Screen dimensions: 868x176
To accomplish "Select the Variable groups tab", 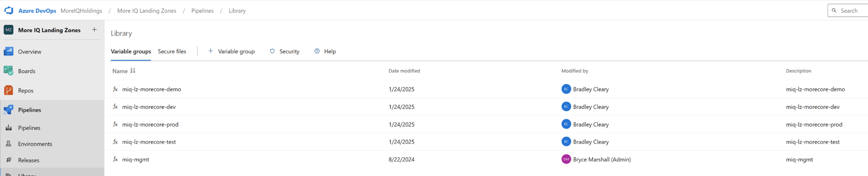I will tap(131, 51).
